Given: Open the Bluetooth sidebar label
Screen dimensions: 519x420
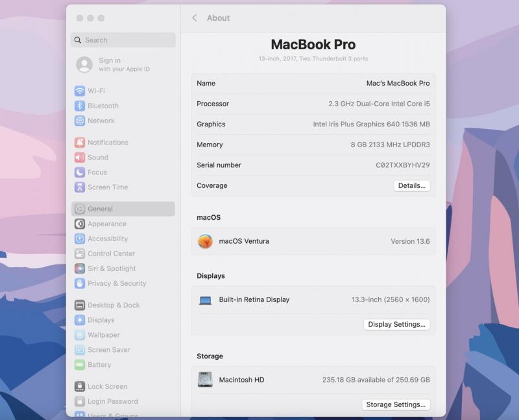Looking at the screenshot, I should click(x=103, y=106).
